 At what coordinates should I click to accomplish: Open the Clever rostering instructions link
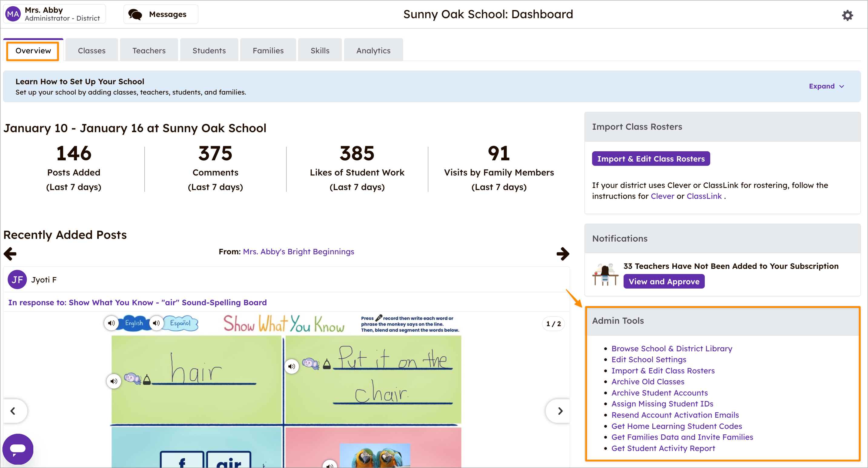662,196
